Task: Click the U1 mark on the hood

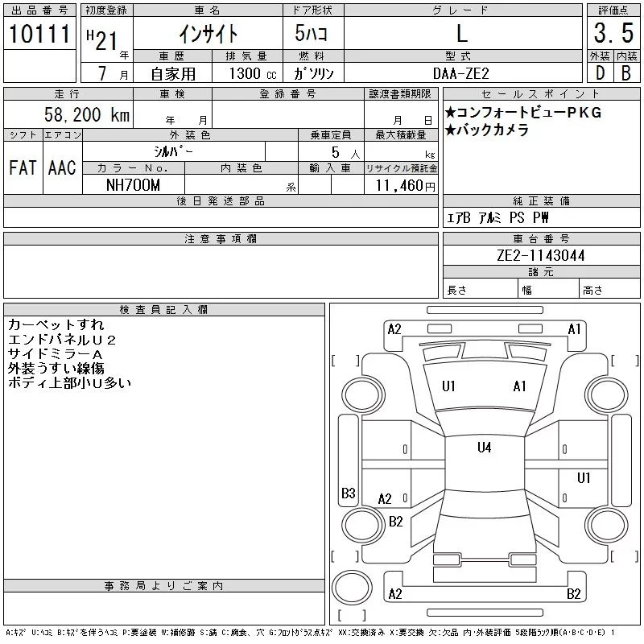Action: [x=448, y=386]
